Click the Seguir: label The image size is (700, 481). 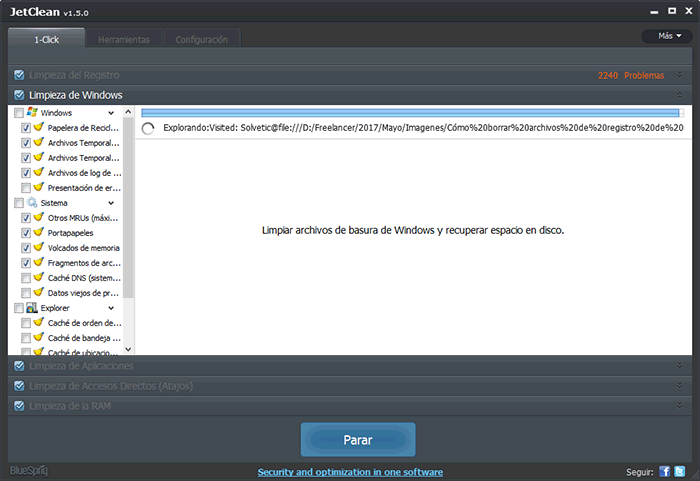pos(640,472)
